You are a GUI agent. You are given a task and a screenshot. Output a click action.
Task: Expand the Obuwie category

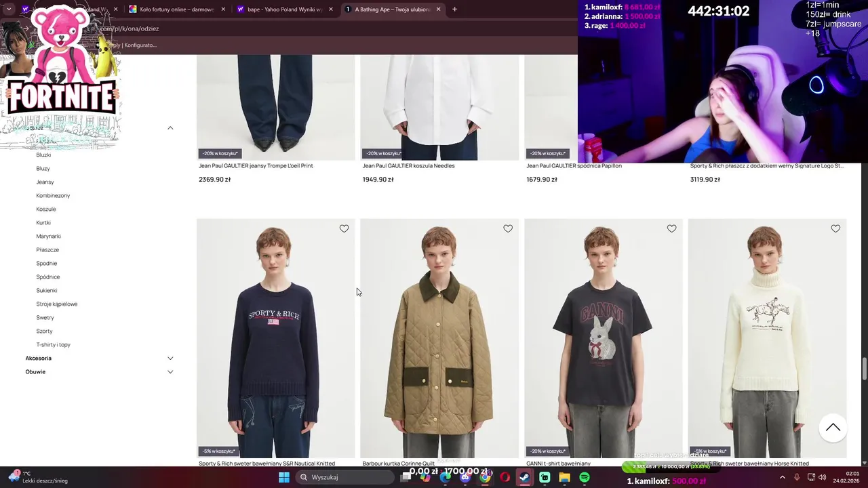pyautogui.click(x=170, y=371)
